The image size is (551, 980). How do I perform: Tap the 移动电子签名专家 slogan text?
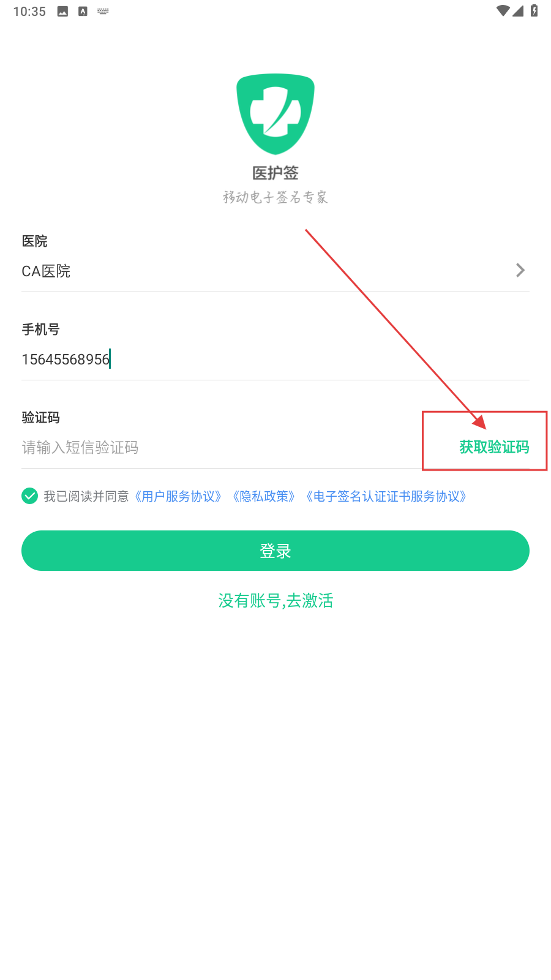tap(275, 197)
